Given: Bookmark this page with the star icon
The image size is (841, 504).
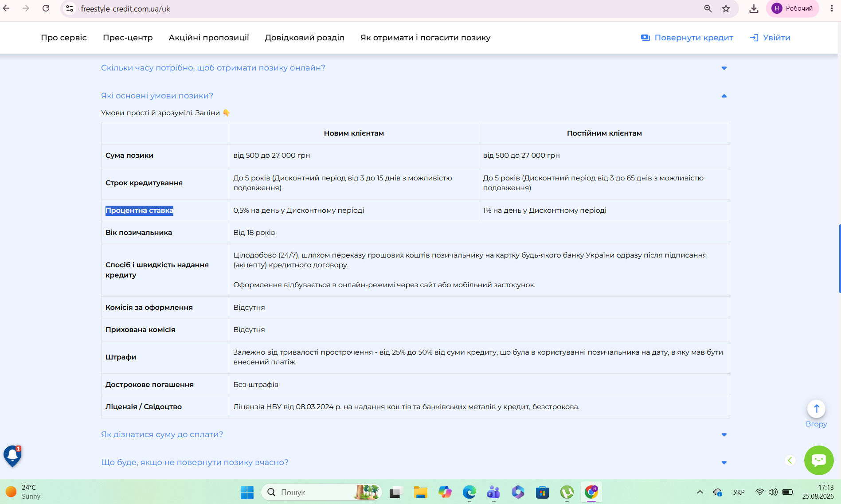Looking at the screenshot, I should point(726,8).
